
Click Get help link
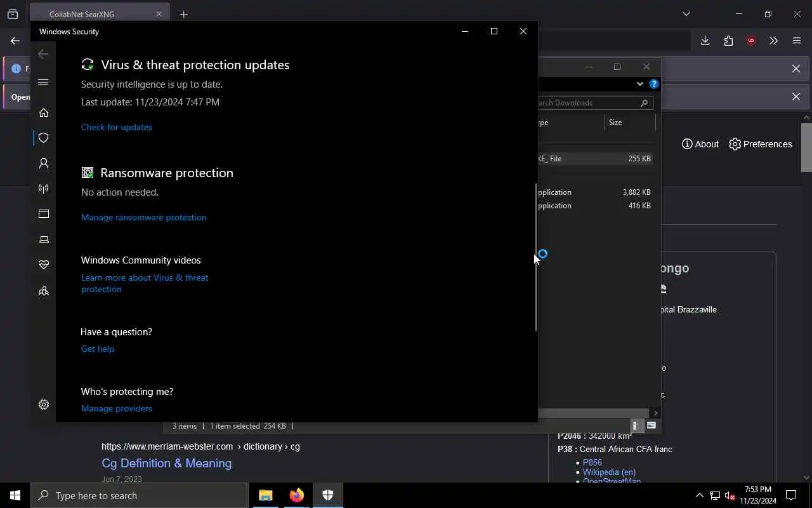click(98, 349)
